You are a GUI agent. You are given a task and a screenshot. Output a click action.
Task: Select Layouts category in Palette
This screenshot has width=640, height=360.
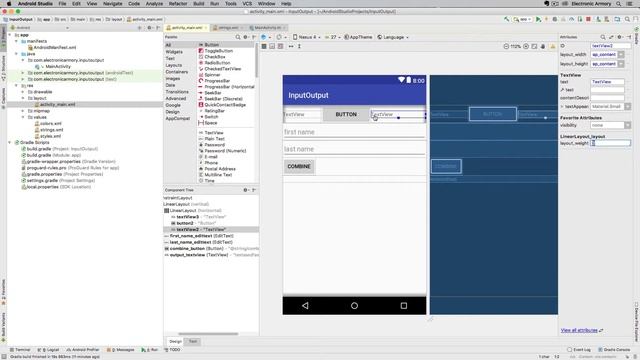click(x=173, y=65)
